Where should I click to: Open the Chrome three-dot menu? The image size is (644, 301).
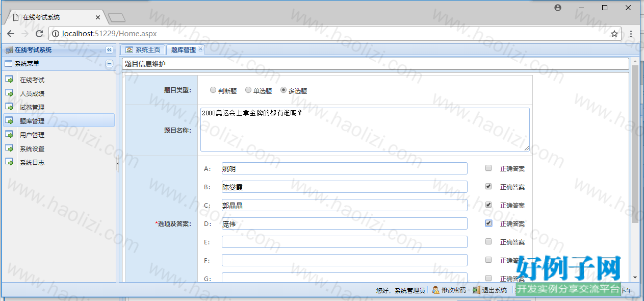click(631, 34)
